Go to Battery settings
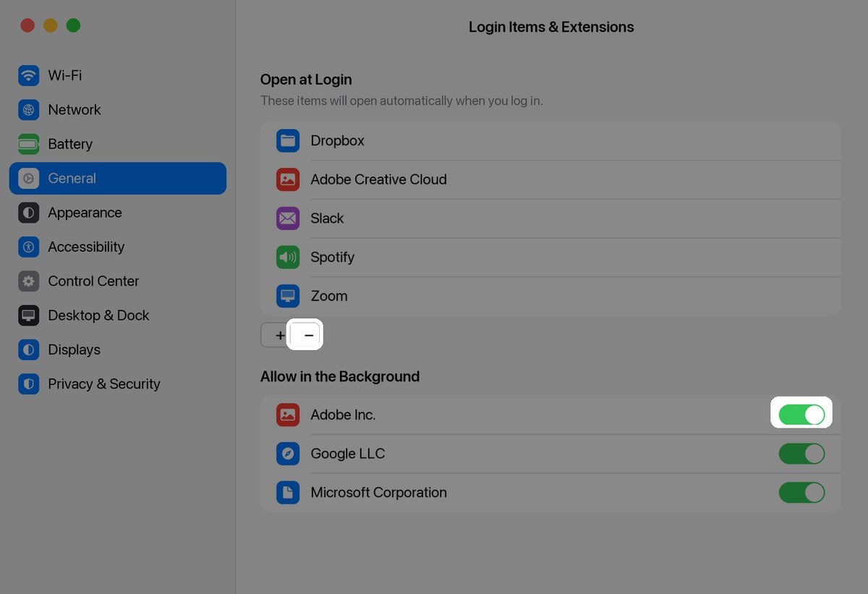Viewport: 868px width, 594px height. pyautogui.click(x=118, y=144)
